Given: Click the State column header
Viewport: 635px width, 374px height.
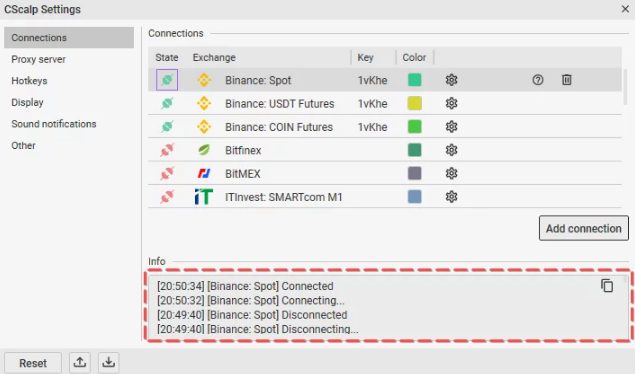Looking at the screenshot, I should pos(166,57).
